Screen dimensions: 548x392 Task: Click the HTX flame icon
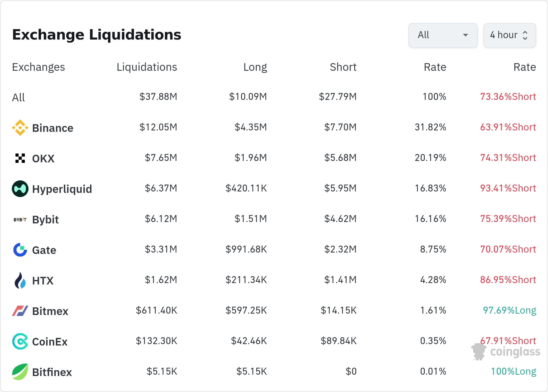(20, 280)
